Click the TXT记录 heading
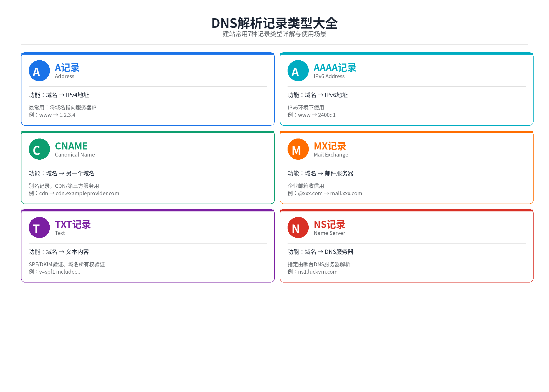Screen dimensions: 549x392 73,224
